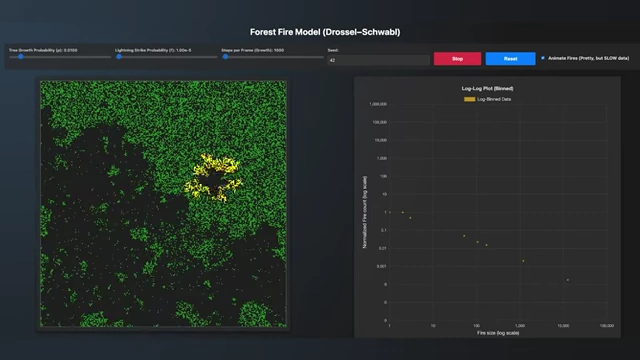Click the forest fire simulation canvas

[163, 204]
